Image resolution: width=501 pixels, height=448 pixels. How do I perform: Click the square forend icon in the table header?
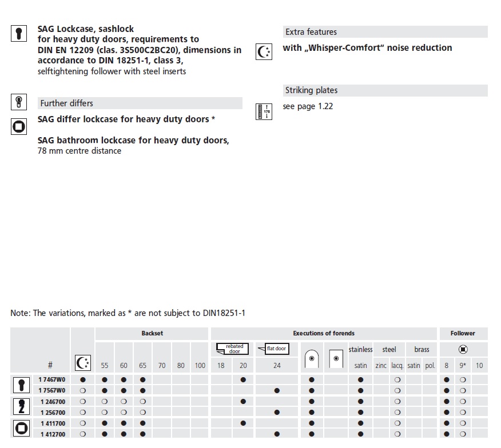[336, 359]
